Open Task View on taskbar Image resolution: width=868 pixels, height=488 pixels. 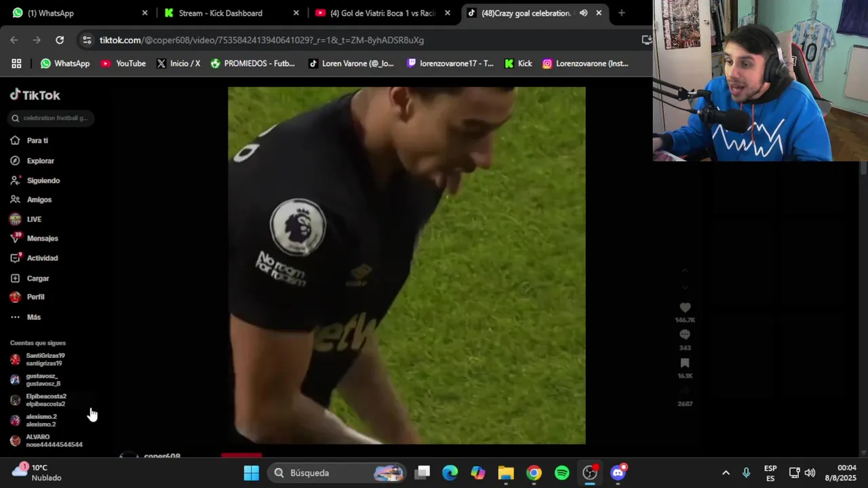click(x=423, y=472)
